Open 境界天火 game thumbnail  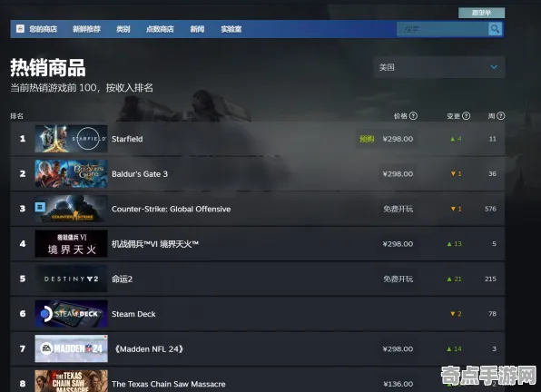71,243
